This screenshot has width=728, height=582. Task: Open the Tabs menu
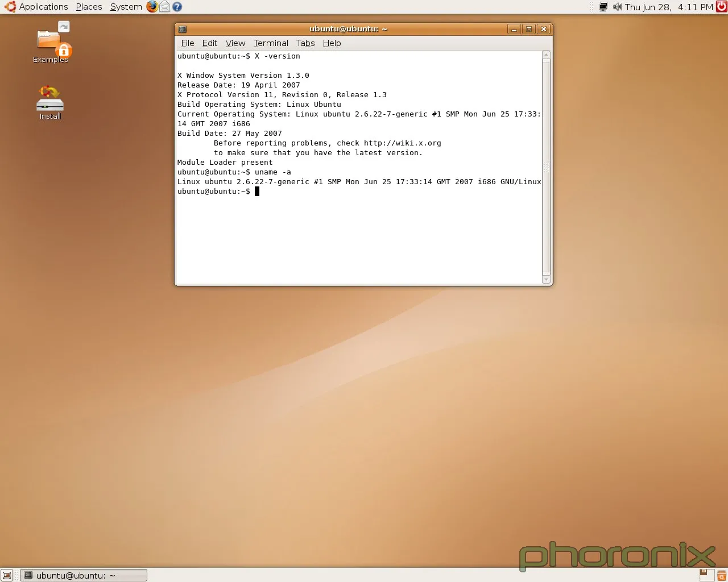click(305, 43)
